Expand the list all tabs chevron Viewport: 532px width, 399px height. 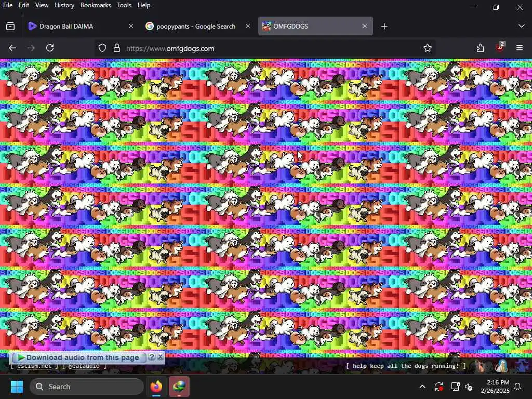point(522,26)
